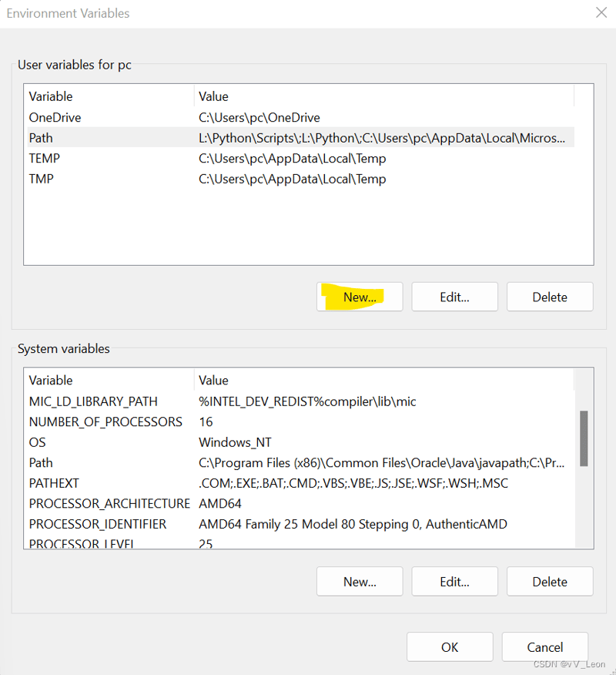Select the PATHEXT system variable row
Screen dimensions: 616x675
(x=301, y=483)
